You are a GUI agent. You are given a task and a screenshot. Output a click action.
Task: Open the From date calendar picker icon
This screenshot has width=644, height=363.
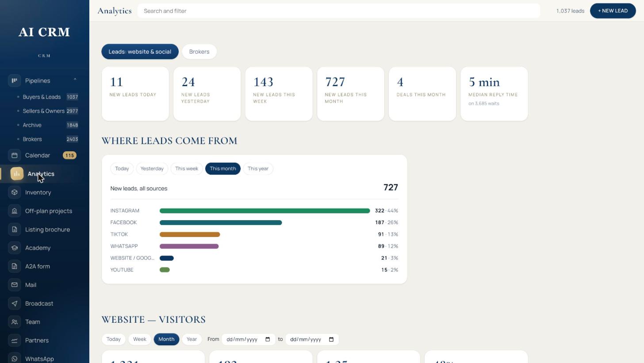click(x=268, y=340)
